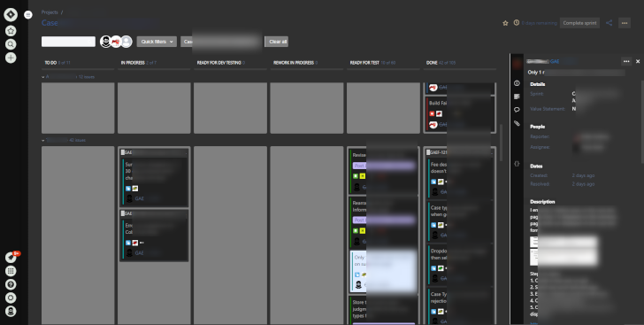This screenshot has height=325, width=644.
Task: Click the create plus icon in sidebar
Action: [11, 58]
